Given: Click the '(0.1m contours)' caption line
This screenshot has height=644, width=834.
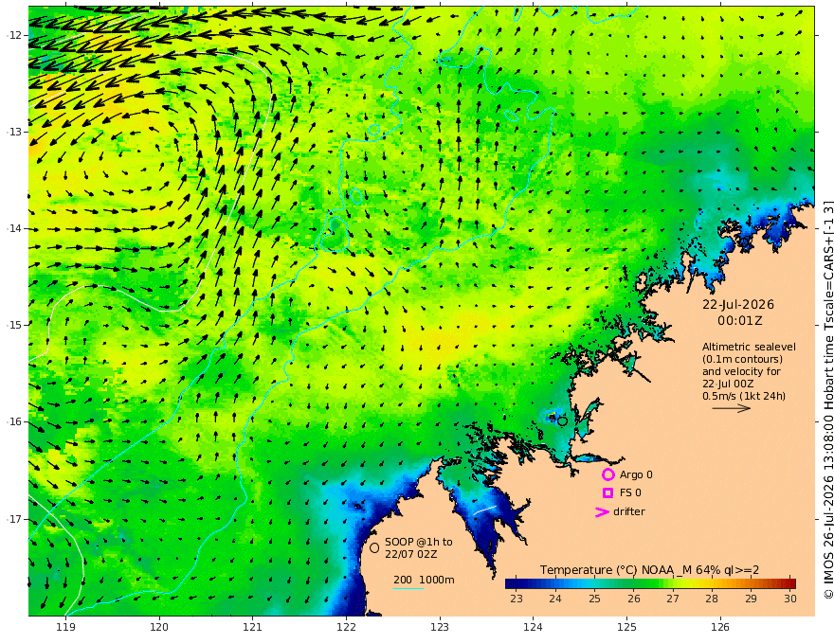Looking at the screenshot, I should (x=742, y=360).
